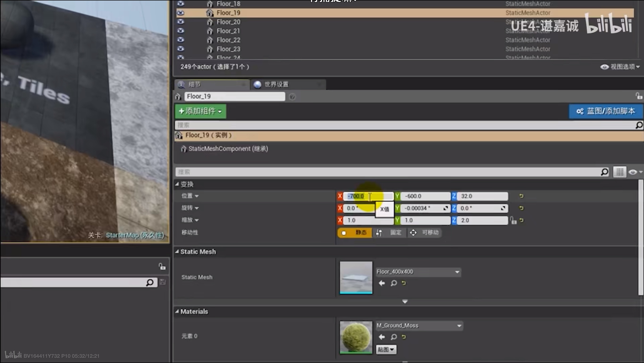Toggle the scale ratio lock icon
The height and width of the screenshot is (363, 644).
(x=513, y=220)
